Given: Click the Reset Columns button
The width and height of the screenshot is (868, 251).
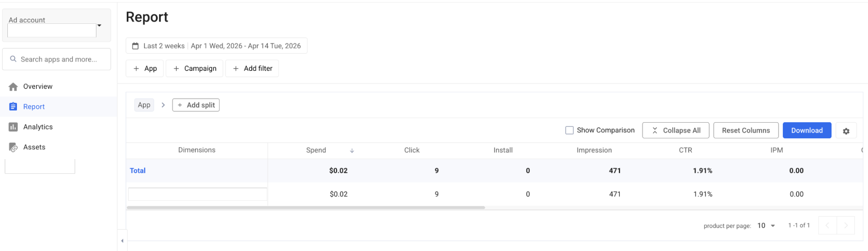Looking at the screenshot, I should coord(746,130).
